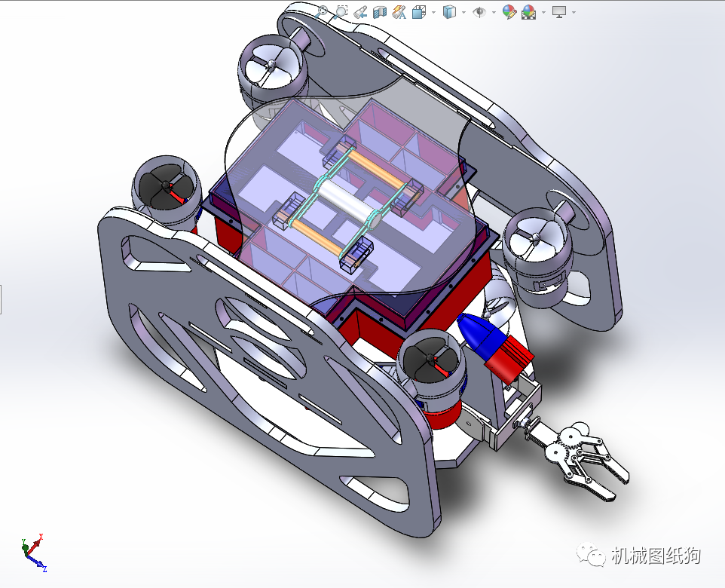The image size is (725, 588).
Task: Expand the View Orientation dropdown arrow
Action: pos(433,12)
